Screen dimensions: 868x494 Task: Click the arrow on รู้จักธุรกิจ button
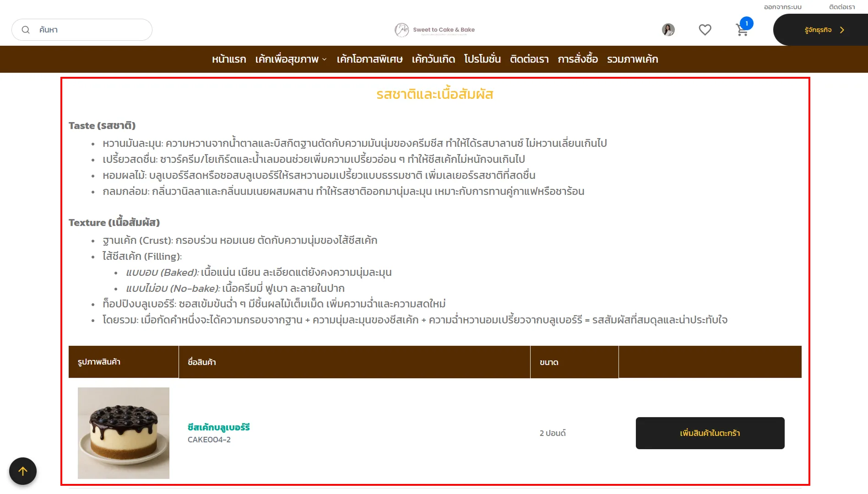(841, 30)
